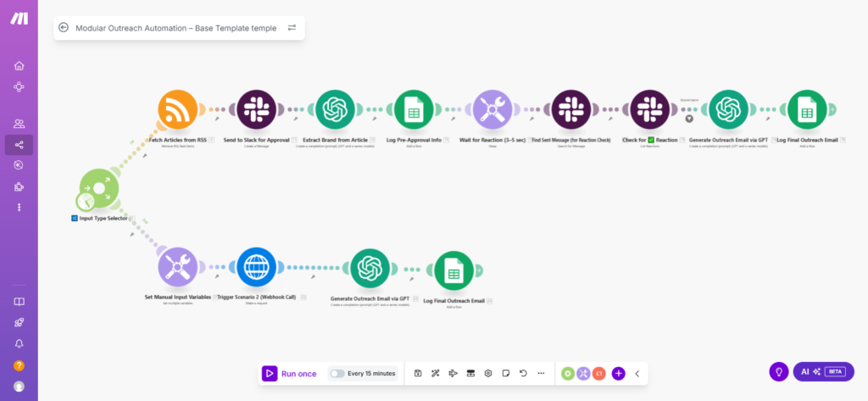Screen dimensions: 868x401
Task: Open Log Final Outreach Email module in RSS route
Action: [807, 109]
